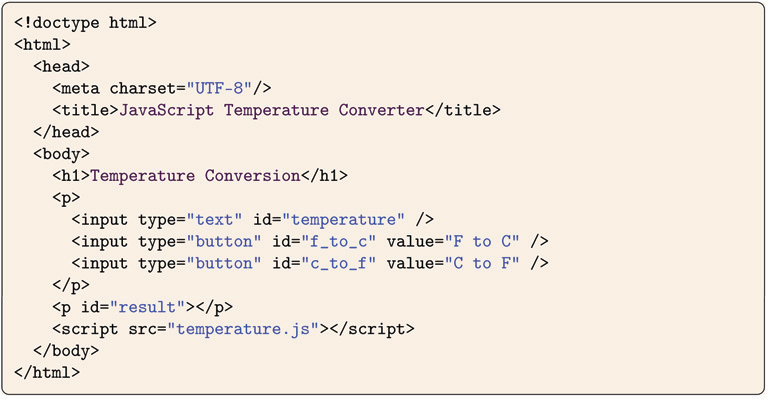Click the closing script tag
768x399 pixels.
click(x=372, y=329)
